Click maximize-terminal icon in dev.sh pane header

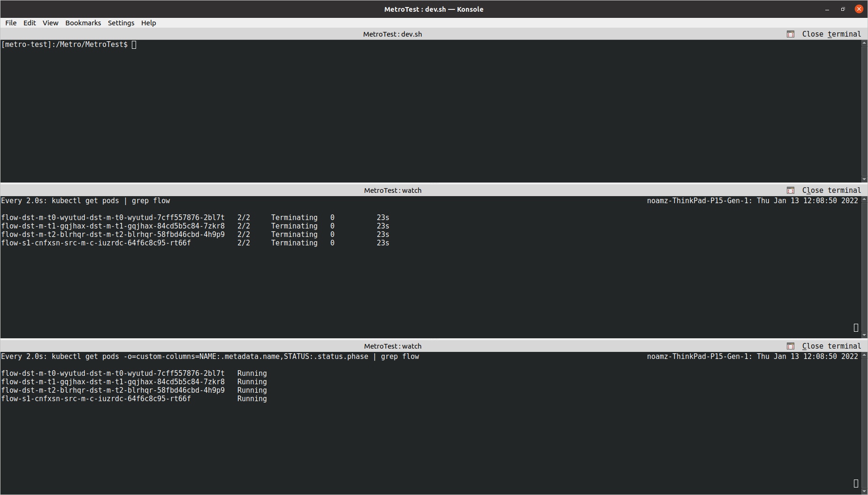[791, 34]
